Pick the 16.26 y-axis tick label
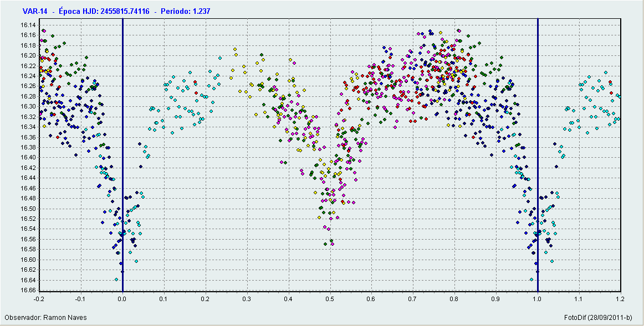644x326 pixels. click(28, 86)
